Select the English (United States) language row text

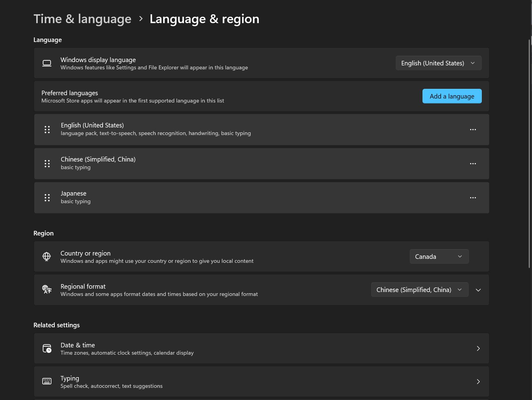click(x=92, y=125)
